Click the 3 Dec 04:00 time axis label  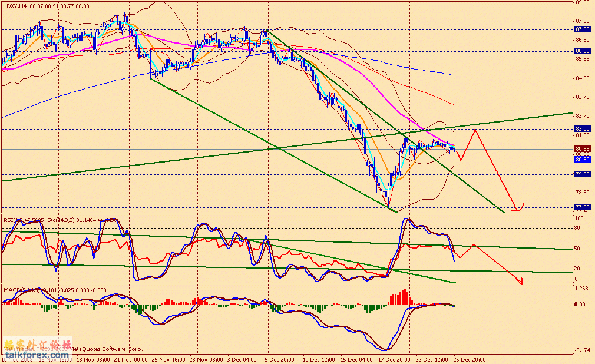(x=243, y=359)
